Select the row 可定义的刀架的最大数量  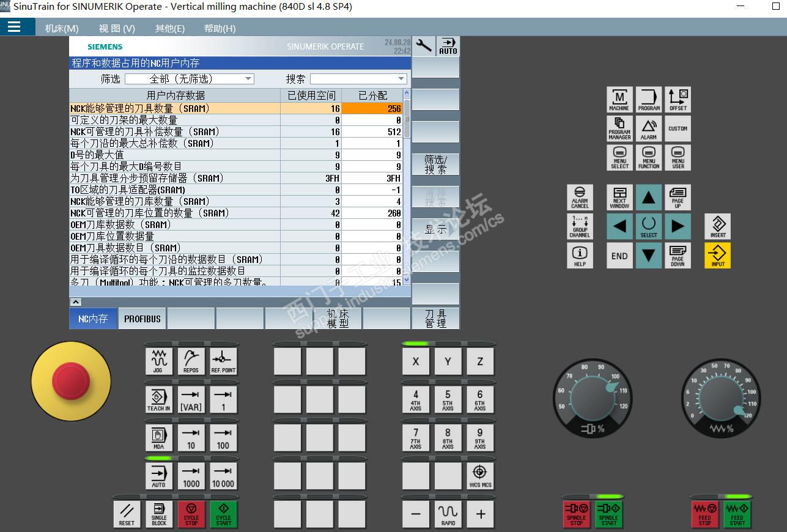click(236, 120)
